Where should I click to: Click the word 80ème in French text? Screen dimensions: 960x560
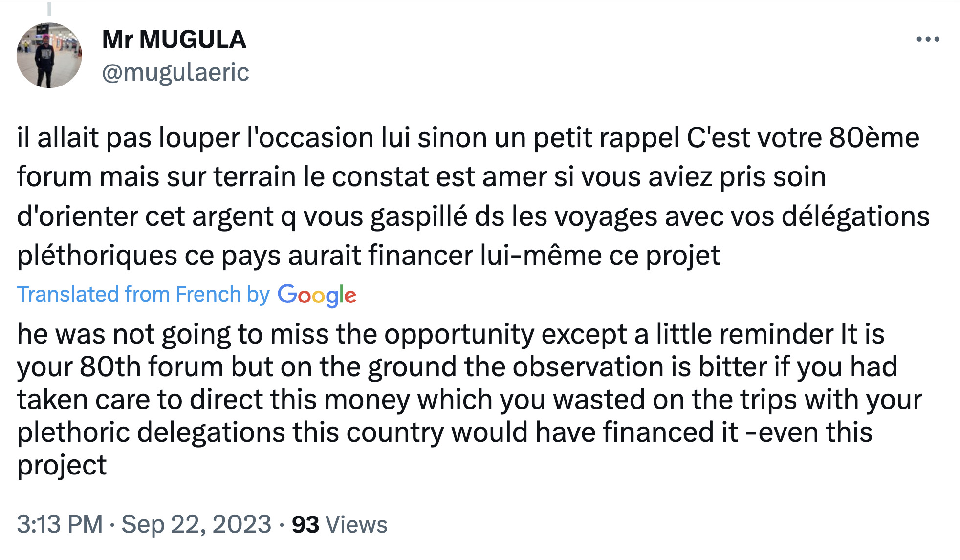[874, 137]
